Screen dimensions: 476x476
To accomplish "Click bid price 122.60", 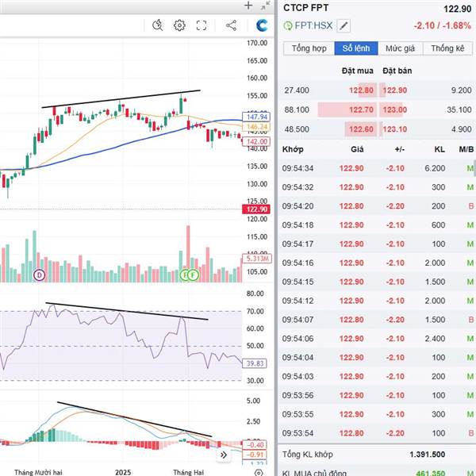I will (361, 129).
